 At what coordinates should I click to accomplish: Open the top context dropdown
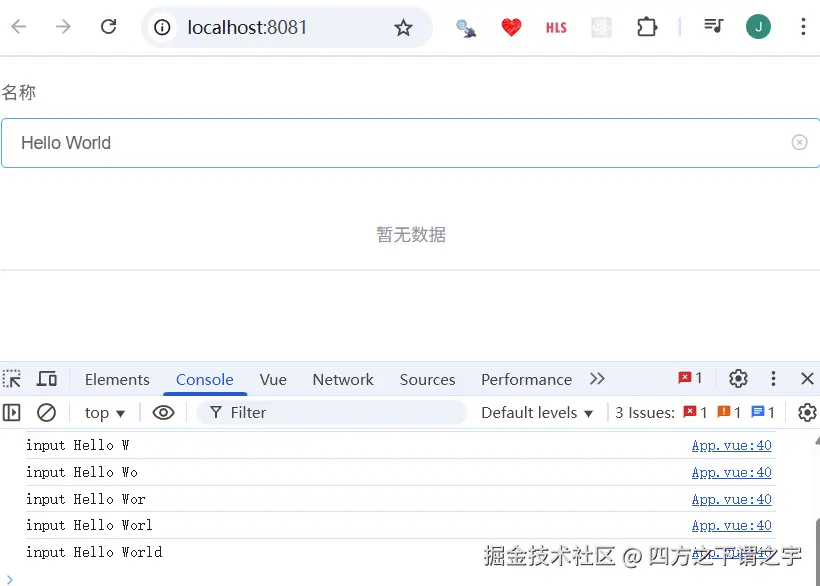click(x=105, y=413)
